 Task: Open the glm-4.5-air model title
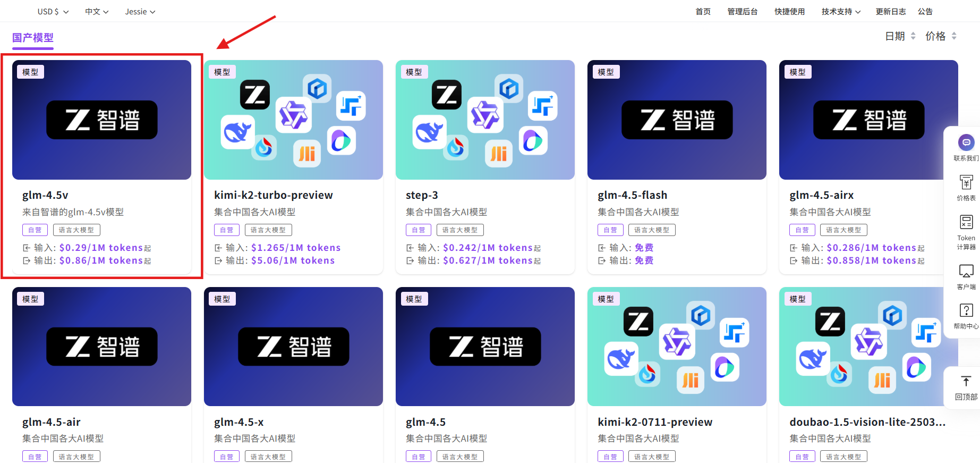[52, 422]
